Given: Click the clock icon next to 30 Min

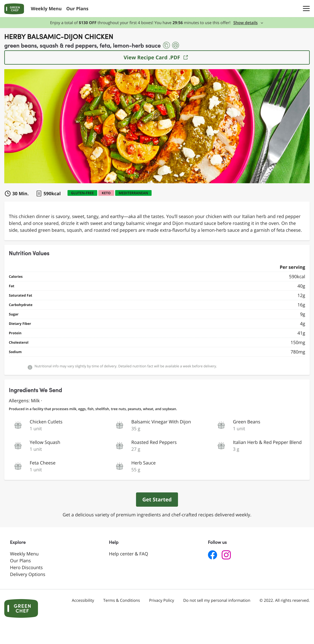Looking at the screenshot, I should tap(8, 193).
